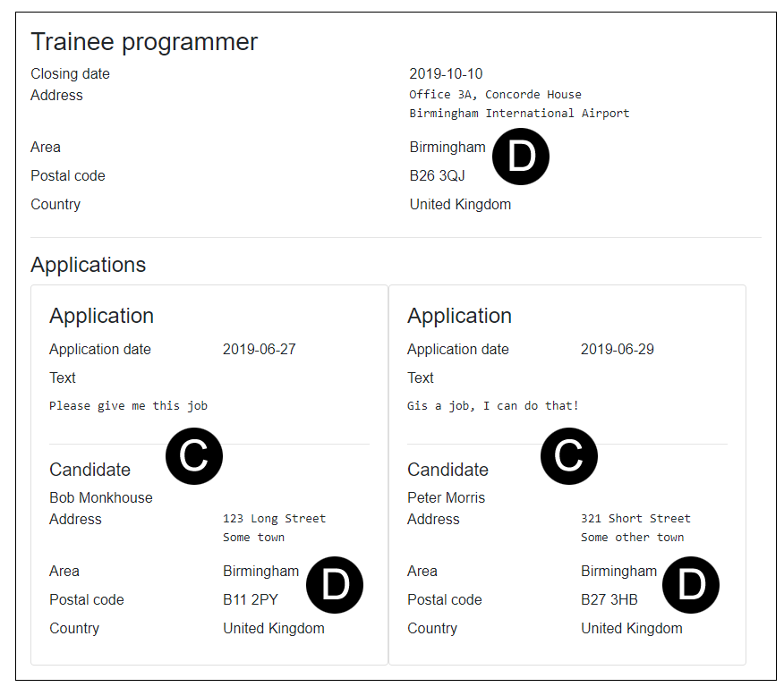Click the Trainee programmer heading
The width and height of the screenshot is (784, 687).
[144, 42]
